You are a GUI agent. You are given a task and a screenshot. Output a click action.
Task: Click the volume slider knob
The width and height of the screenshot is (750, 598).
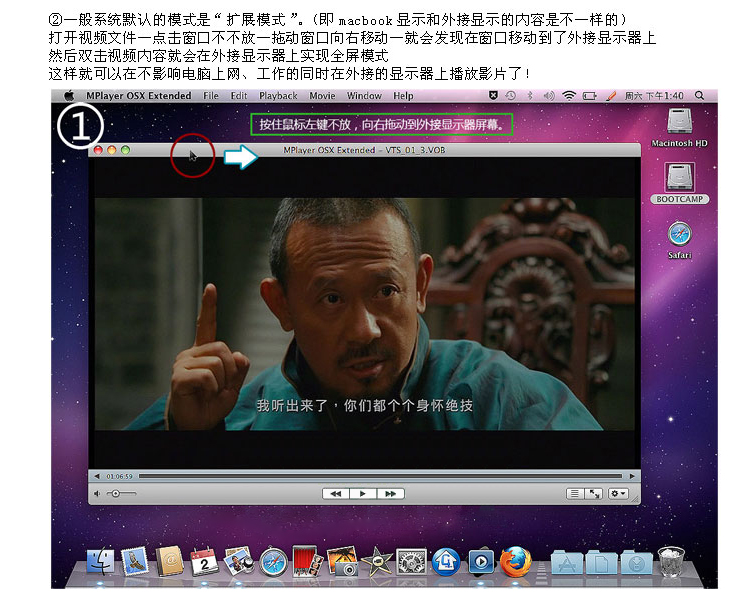pyautogui.click(x=115, y=493)
